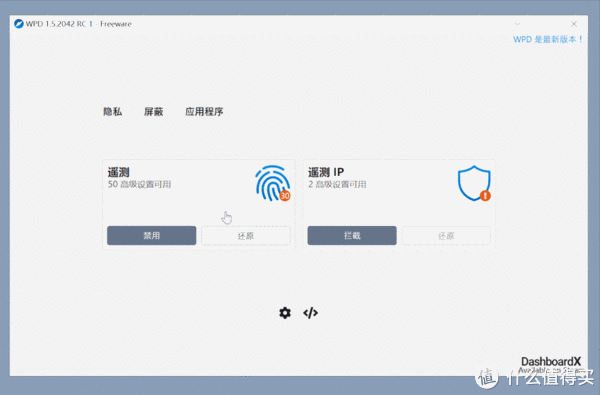Open the fingerprint telemetry icon
Screen dimensions: 600x395
click(272, 183)
